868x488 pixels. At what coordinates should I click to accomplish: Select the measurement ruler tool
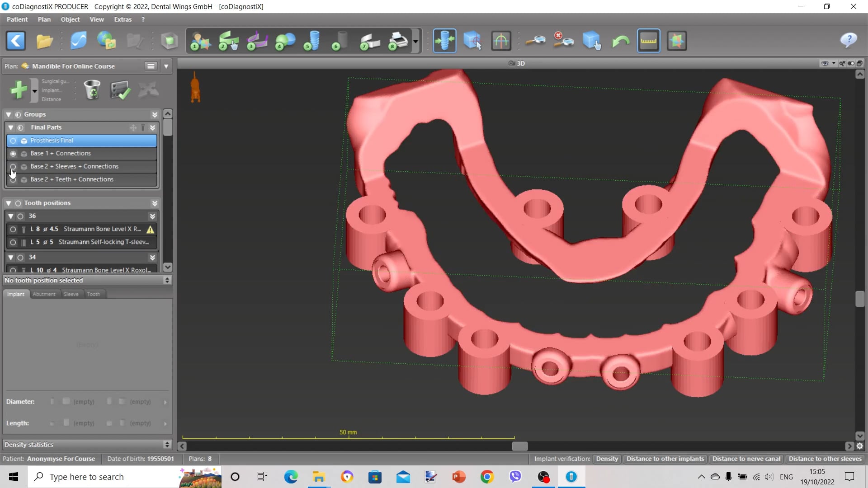[x=648, y=40]
